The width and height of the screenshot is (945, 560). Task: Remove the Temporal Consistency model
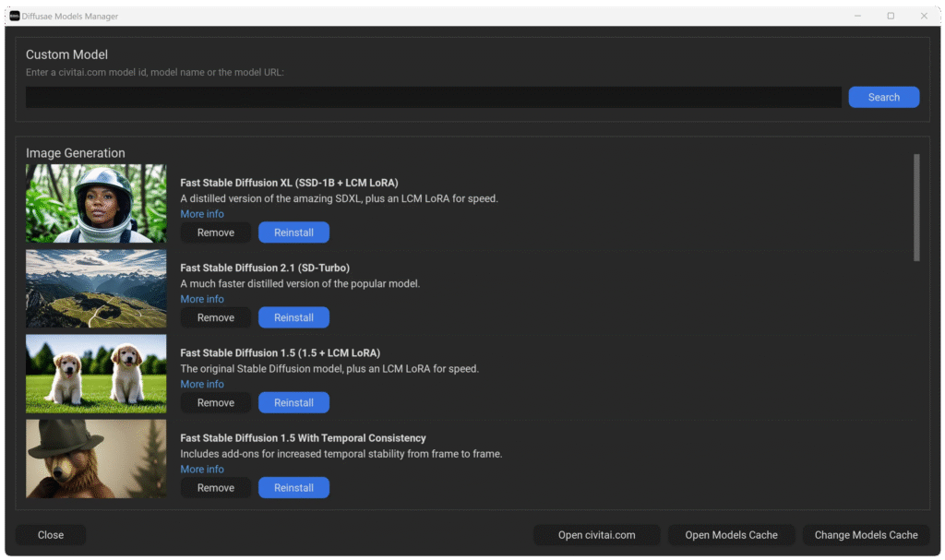pyautogui.click(x=216, y=487)
